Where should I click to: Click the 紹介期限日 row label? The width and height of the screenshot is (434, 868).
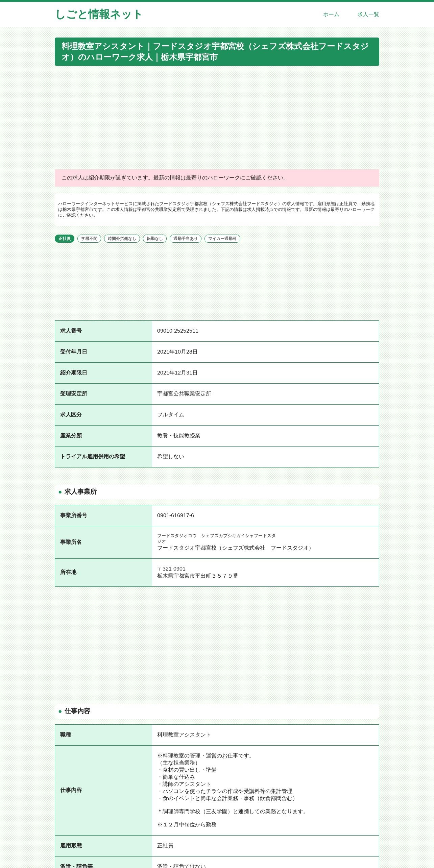point(74,373)
